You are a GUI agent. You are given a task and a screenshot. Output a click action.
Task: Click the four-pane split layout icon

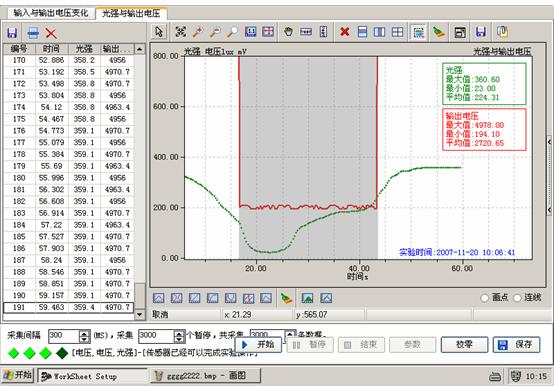397,32
